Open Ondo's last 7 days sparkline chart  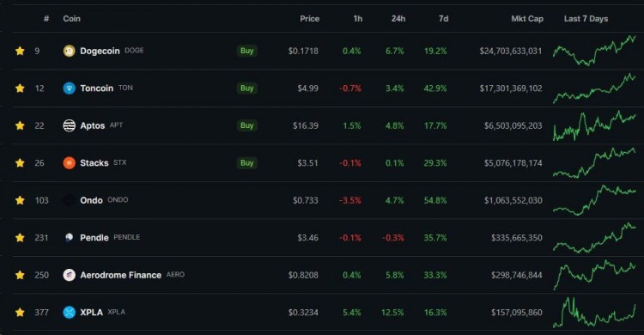click(594, 200)
